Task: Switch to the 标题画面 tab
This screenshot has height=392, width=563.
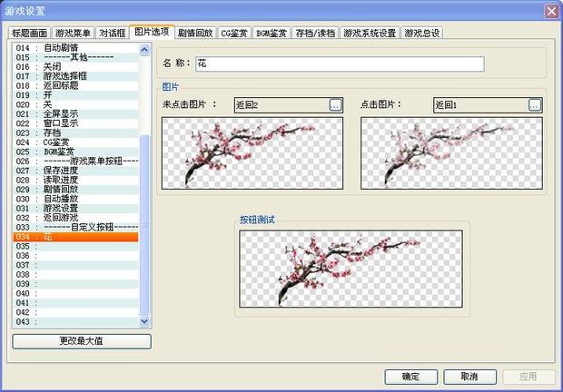Action: pos(30,33)
